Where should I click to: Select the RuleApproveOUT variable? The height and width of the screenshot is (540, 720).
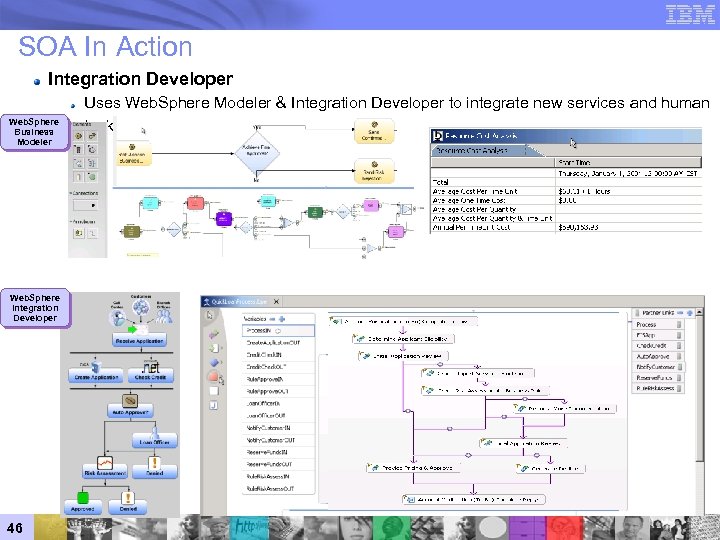pyautogui.click(x=278, y=391)
